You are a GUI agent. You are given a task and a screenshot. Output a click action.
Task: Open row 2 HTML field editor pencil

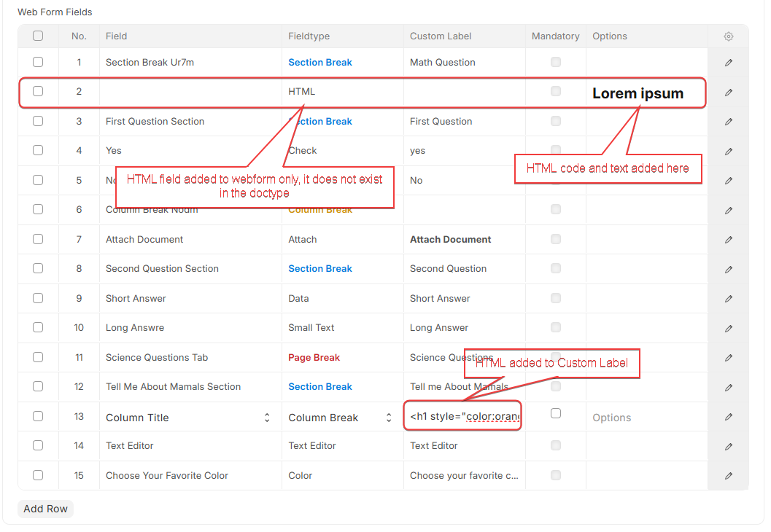[x=728, y=93]
